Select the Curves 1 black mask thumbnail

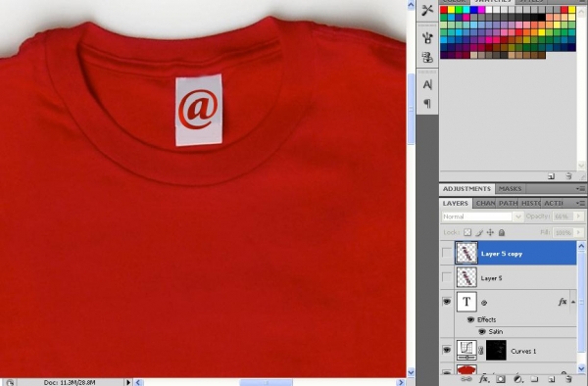coord(496,351)
